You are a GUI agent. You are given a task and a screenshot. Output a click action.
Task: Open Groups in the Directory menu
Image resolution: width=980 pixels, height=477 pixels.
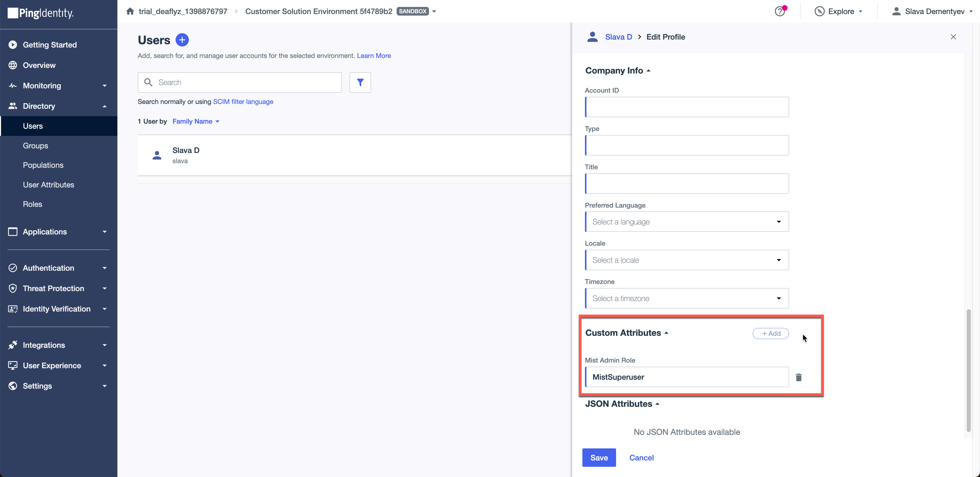35,146
